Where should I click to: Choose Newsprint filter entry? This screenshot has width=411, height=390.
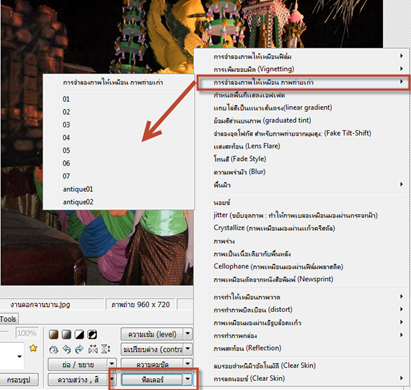pyautogui.click(x=273, y=279)
